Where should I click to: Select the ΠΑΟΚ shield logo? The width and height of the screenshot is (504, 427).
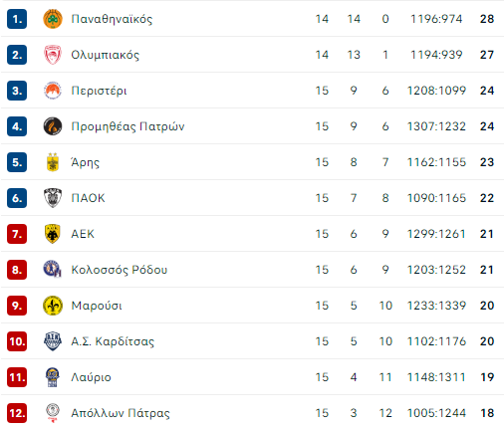coord(53,198)
